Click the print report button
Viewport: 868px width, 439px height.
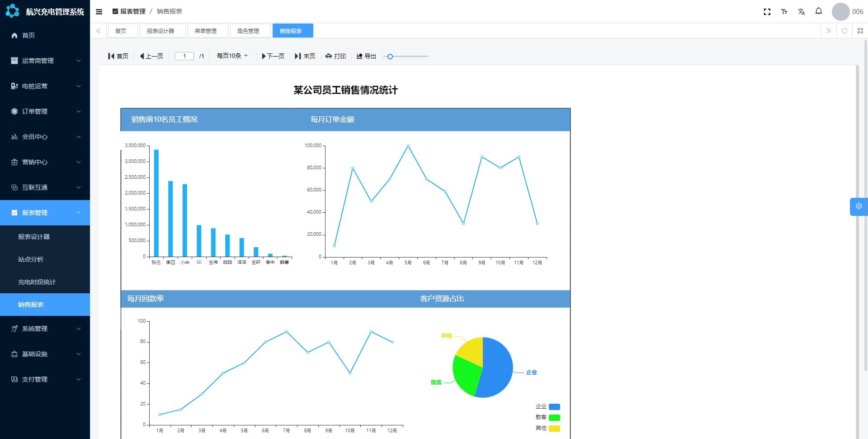pyautogui.click(x=335, y=56)
